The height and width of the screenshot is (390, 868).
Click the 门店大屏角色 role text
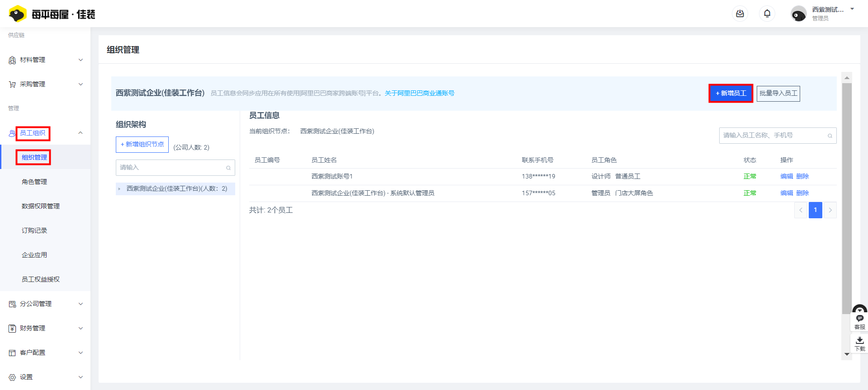pos(634,193)
